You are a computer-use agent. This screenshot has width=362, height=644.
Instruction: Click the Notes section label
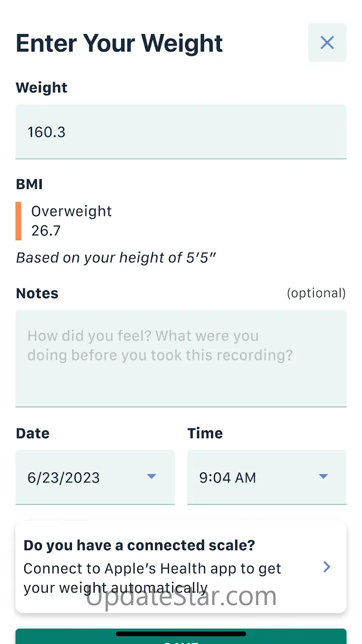[37, 293]
